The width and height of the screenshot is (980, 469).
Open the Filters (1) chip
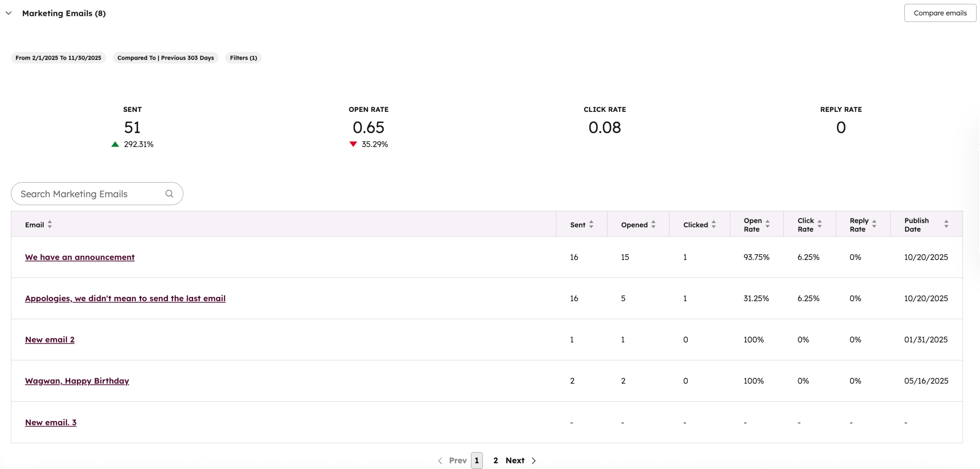(x=243, y=58)
